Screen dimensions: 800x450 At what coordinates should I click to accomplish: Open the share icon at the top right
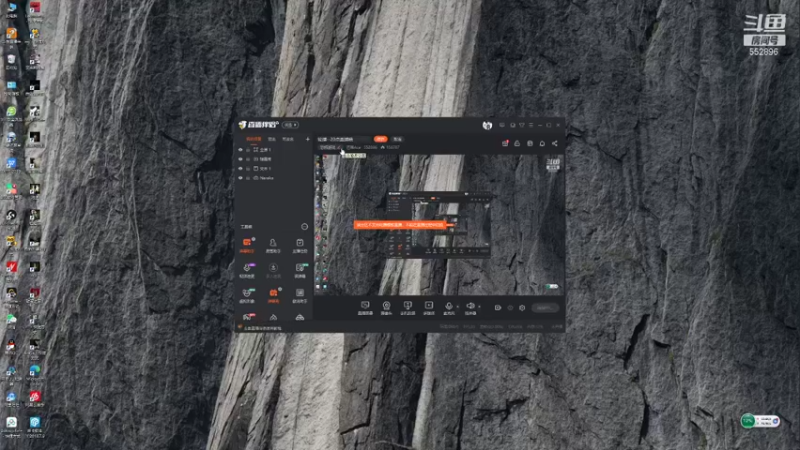(555, 143)
